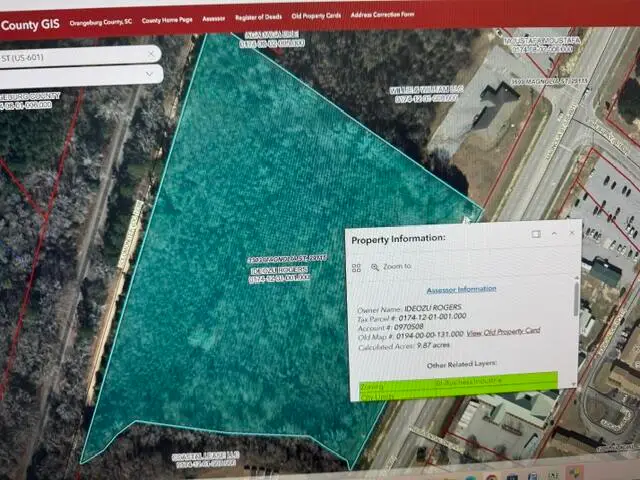The width and height of the screenshot is (640, 480).
Task: Clear the US-601 search text
Action: pyautogui.click(x=151, y=54)
